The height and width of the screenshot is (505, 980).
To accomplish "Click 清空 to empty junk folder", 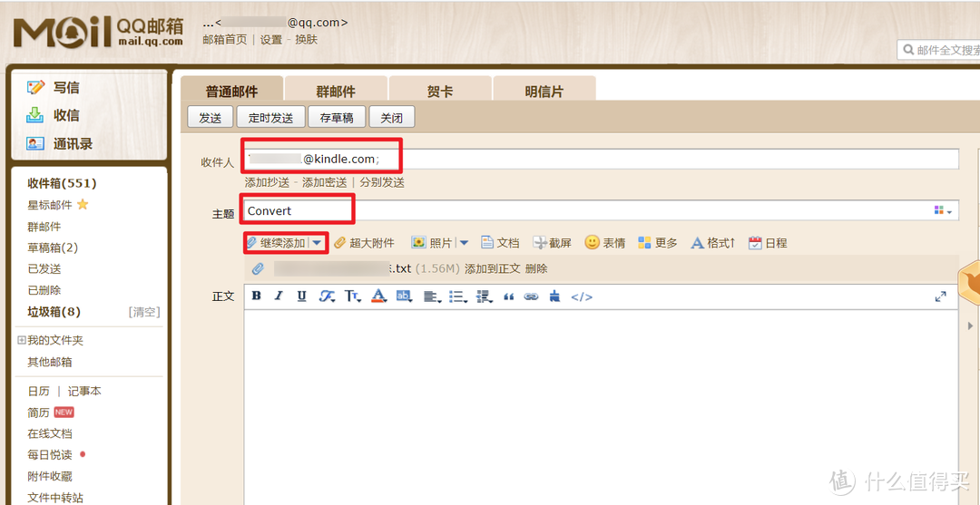I will (x=144, y=312).
